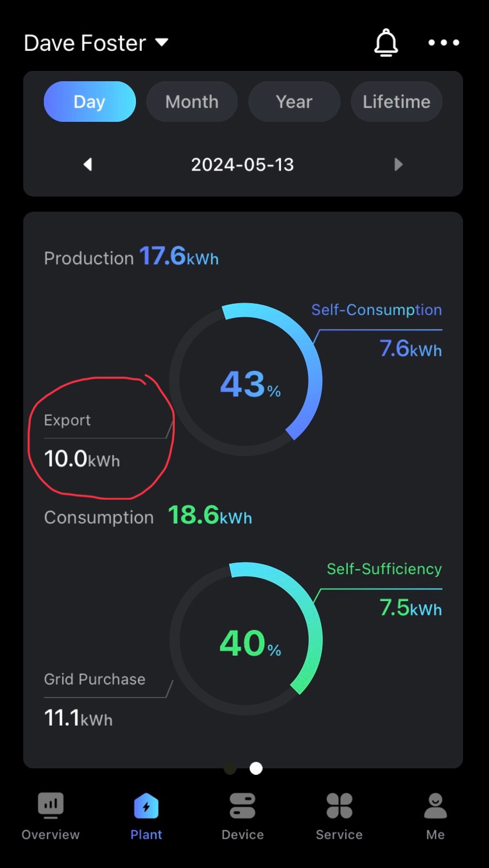Expand the Dave Foster plant dropdown

(161, 42)
